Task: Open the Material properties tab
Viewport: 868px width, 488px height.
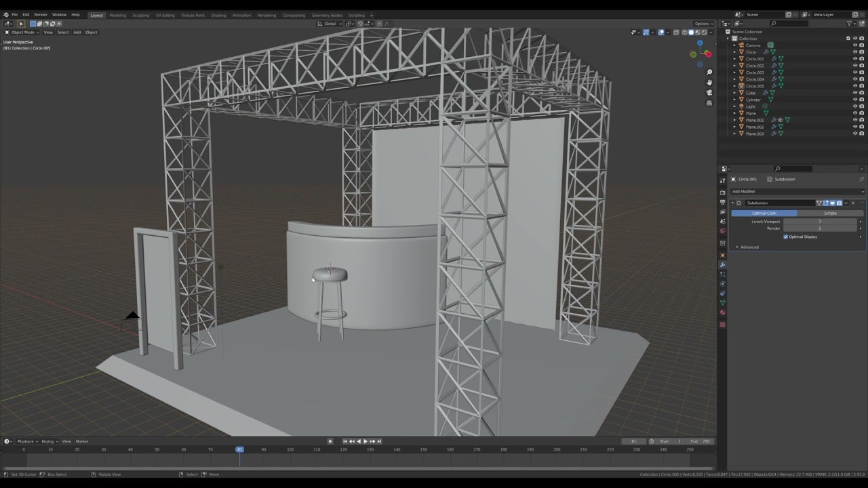Action: 723,312
